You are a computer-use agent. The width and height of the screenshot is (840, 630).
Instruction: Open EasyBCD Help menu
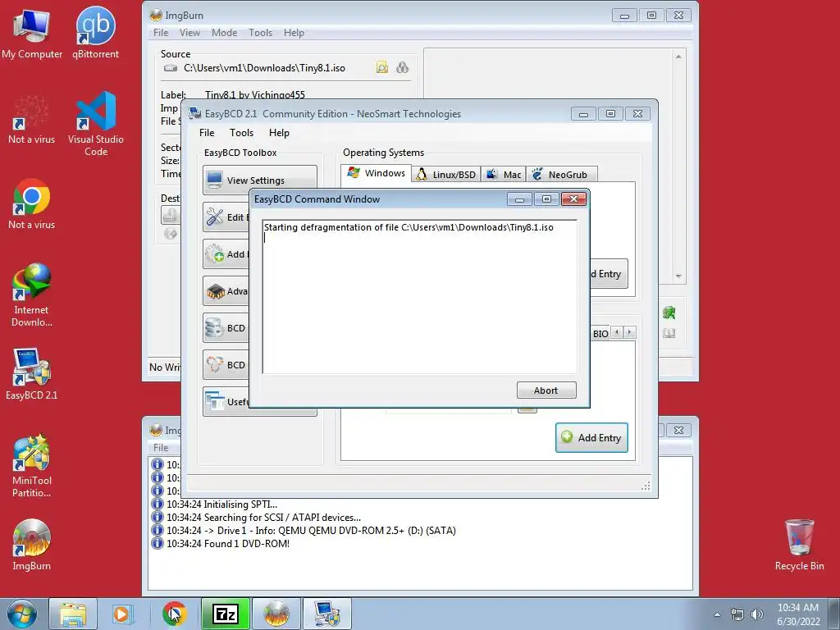tap(279, 133)
